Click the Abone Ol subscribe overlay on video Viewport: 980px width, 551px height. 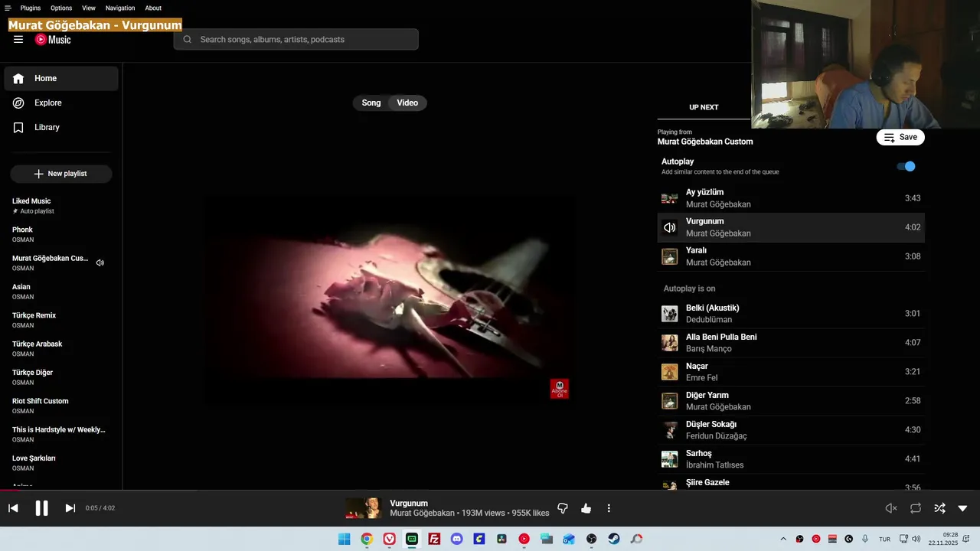560,390
